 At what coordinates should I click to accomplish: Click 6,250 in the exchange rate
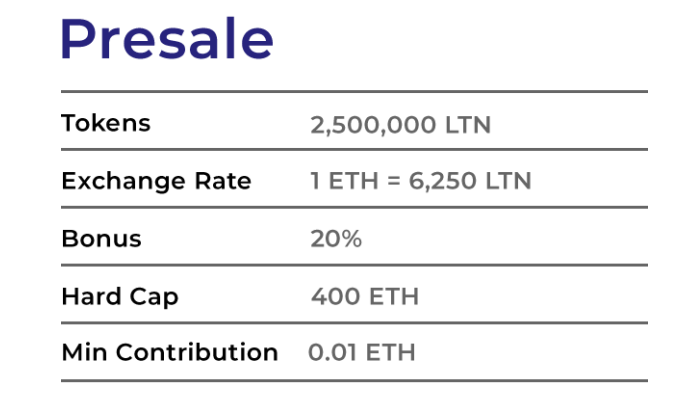click(442, 181)
